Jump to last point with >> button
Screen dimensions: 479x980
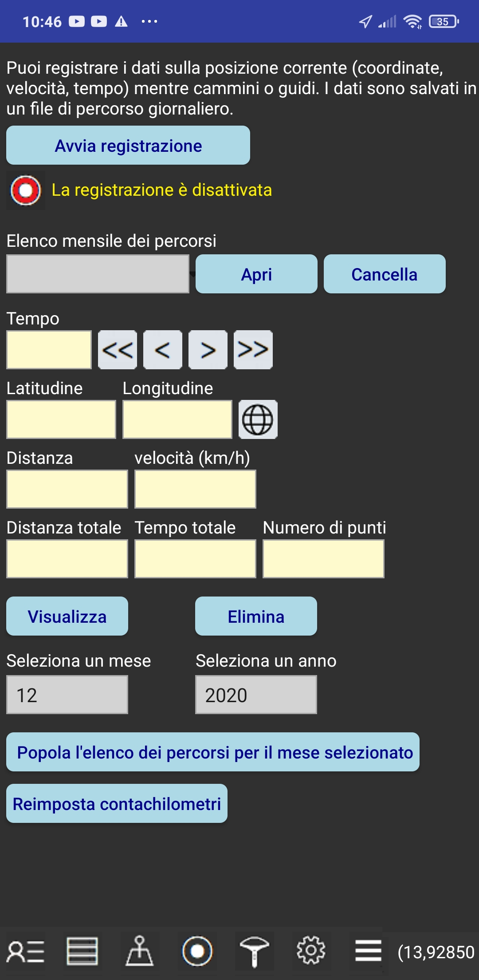tap(253, 350)
